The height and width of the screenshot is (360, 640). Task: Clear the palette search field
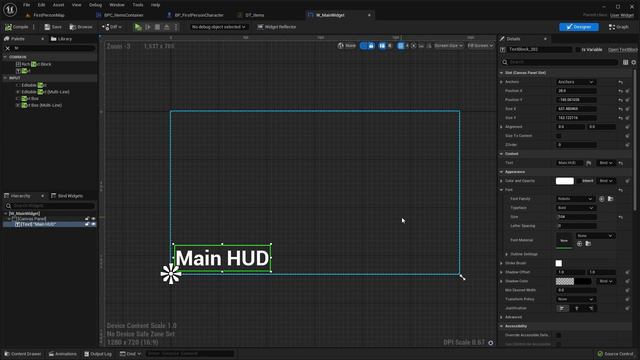point(7,48)
